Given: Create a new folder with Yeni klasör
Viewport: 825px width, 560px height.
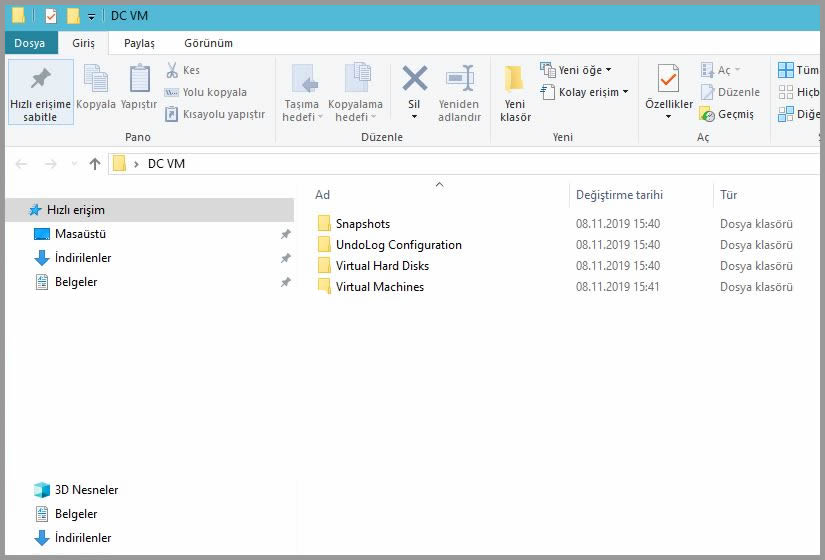Looking at the screenshot, I should pyautogui.click(x=515, y=92).
